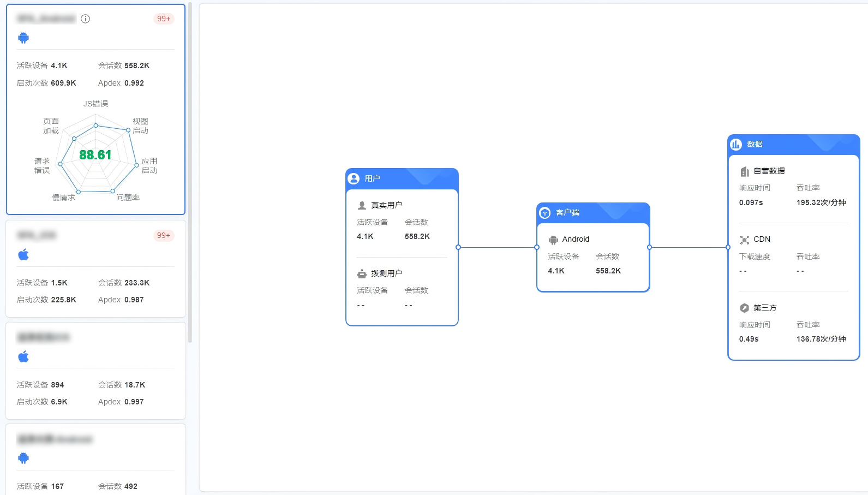Click the 88.61 score in radar chart
This screenshot has width=868, height=495.
95,155
